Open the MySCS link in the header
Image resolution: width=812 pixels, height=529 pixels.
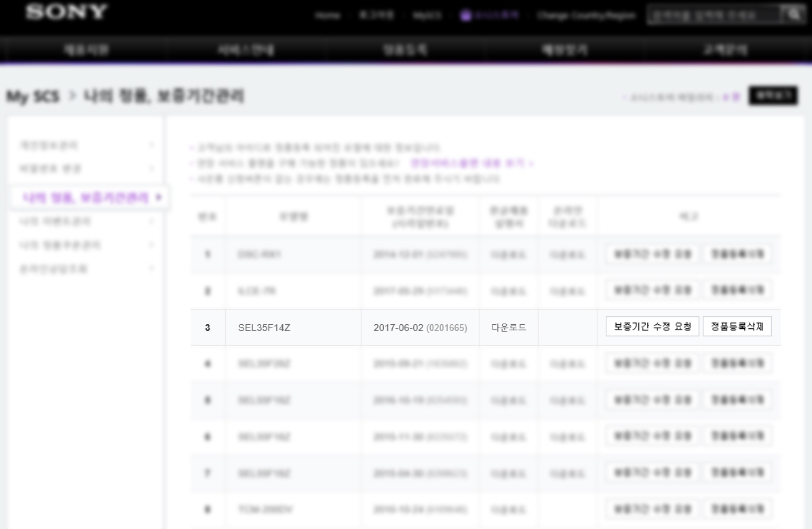(427, 15)
